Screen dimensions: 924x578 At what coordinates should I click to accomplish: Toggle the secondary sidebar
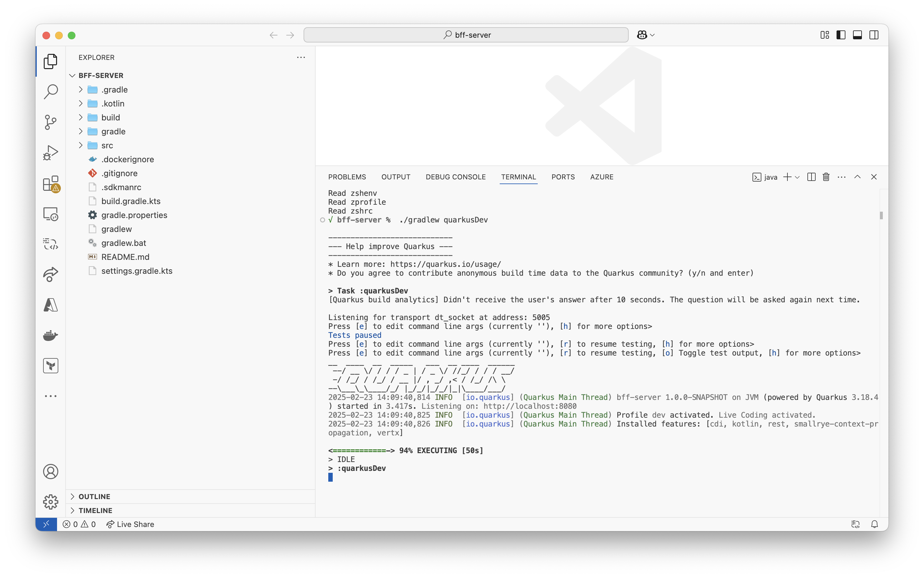pyautogui.click(x=874, y=35)
